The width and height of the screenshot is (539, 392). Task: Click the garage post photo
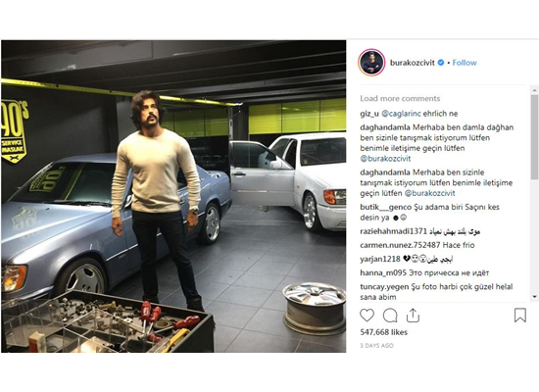tap(173, 196)
